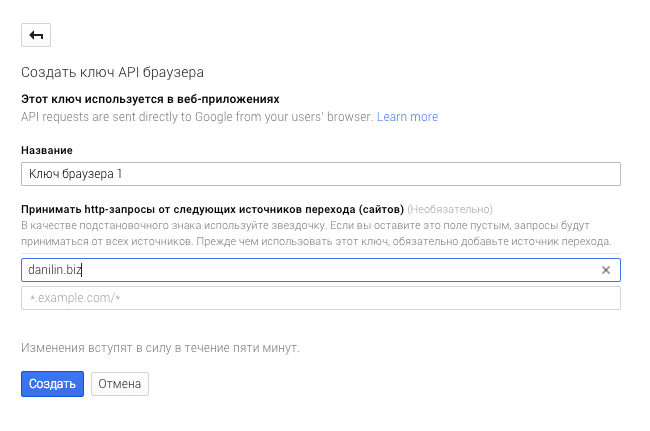Click the back arrow button
The width and height of the screenshot is (650, 431).
36,35
